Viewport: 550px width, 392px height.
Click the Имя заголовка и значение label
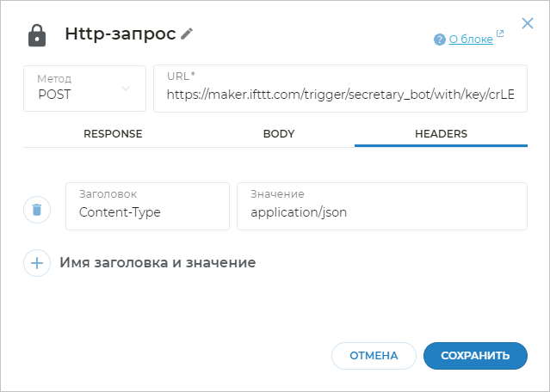pos(158,262)
